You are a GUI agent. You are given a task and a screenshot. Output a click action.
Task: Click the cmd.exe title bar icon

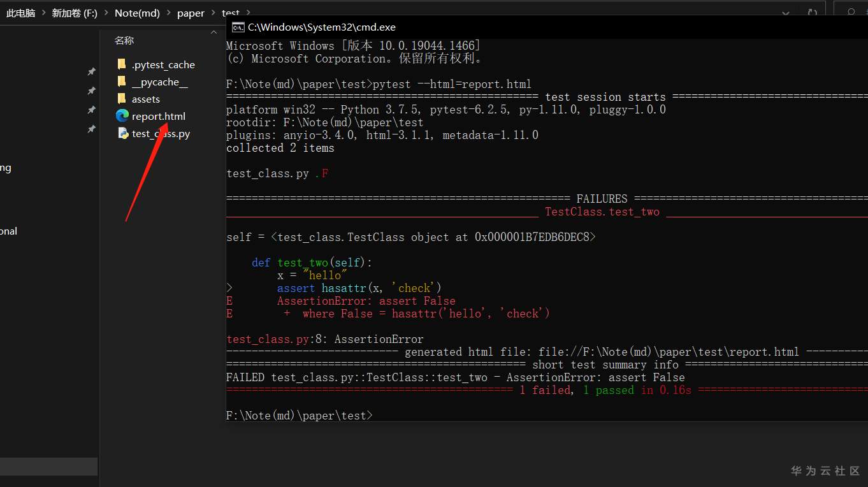[238, 27]
